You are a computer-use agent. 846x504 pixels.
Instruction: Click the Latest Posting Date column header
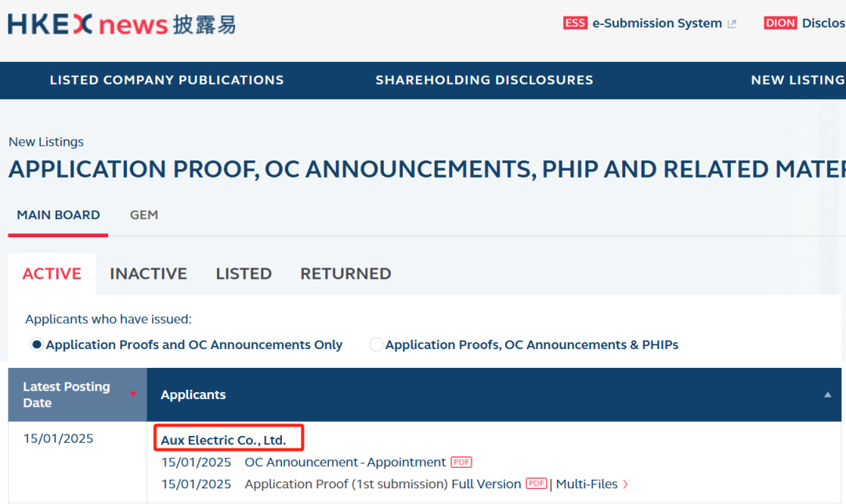pos(77,394)
